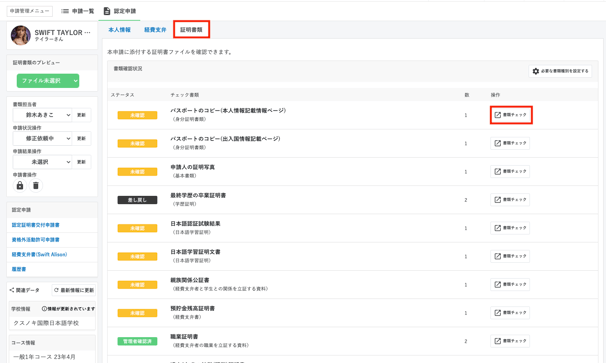This screenshot has height=363, width=606.
Task: Open the 未選択 result dropdown
Action: [43, 162]
